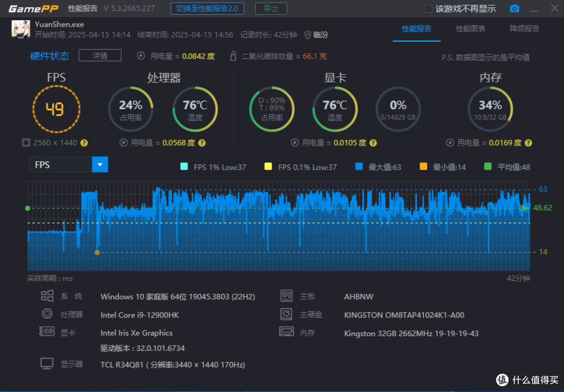Click the blue 最大值 legend swatch
The height and width of the screenshot is (392, 564).
359,167
